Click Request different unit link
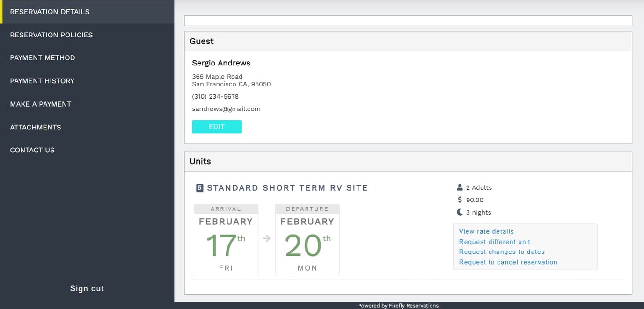This screenshot has width=644, height=309. tap(494, 242)
